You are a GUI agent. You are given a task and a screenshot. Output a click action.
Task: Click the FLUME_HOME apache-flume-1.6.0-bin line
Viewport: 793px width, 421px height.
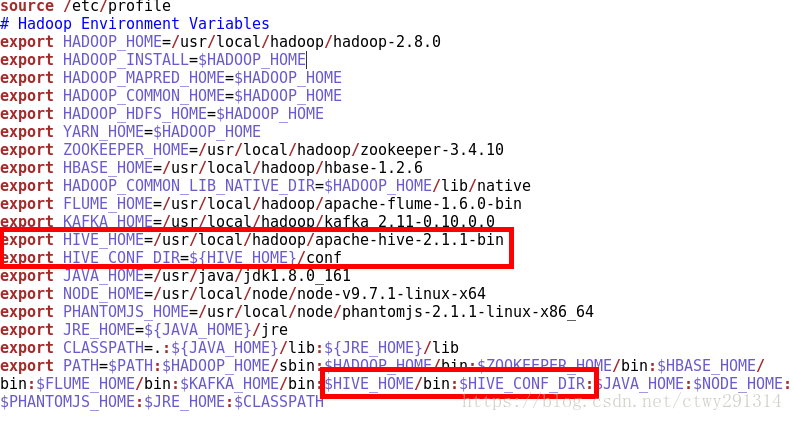tap(261, 204)
